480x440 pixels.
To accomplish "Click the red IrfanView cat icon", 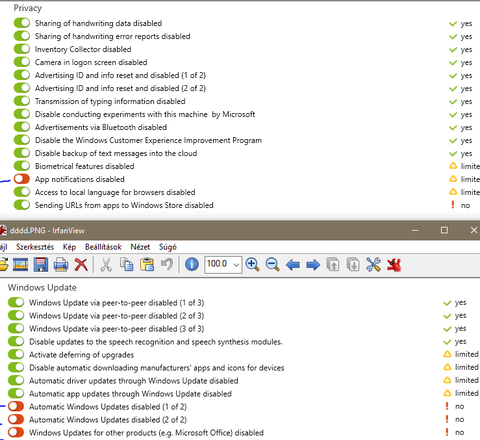I will point(394,265).
